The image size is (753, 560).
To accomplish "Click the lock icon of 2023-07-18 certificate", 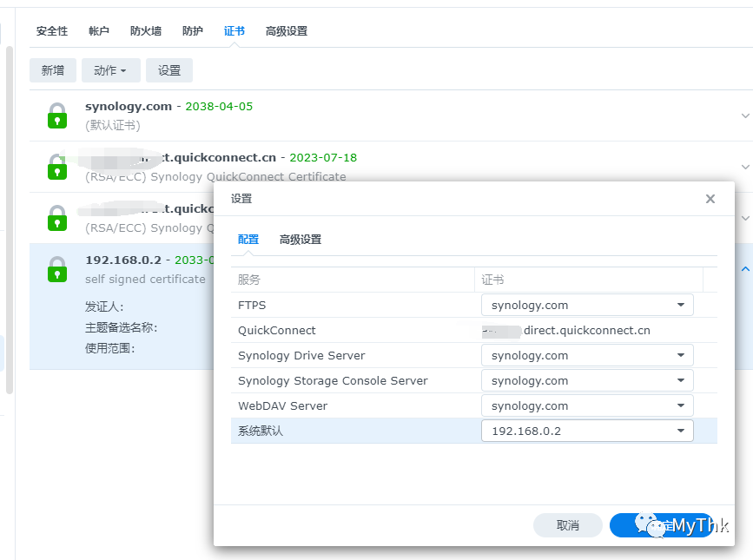I will click(57, 167).
